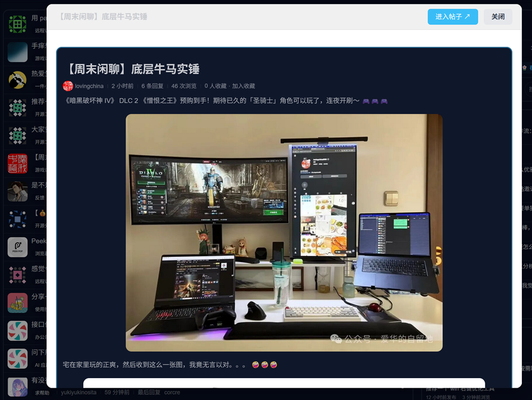Click the pink candy swirl topic icon
Screen dimensions: 532x400
click(18, 330)
